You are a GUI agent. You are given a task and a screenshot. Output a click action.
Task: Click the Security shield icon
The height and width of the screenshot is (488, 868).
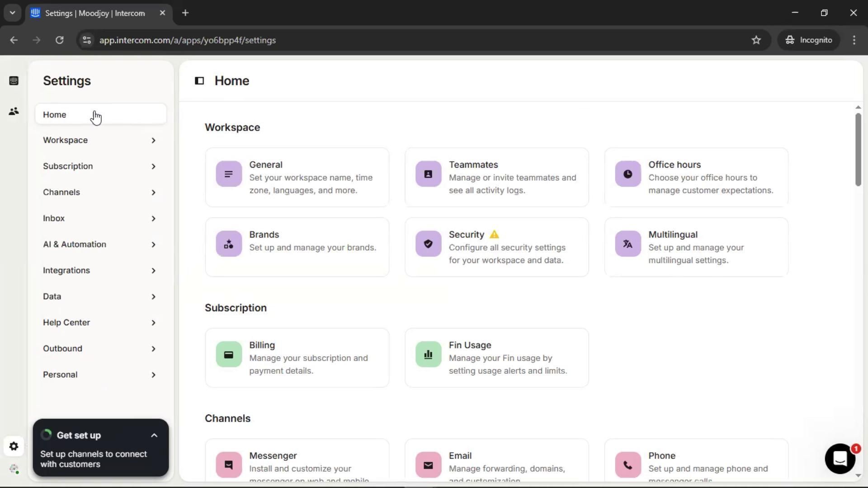tap(428, 244)
